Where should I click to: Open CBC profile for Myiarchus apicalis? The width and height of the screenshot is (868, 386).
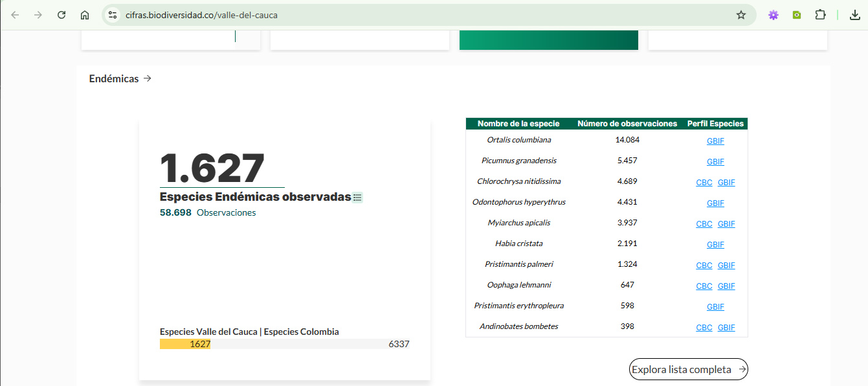tap(704, 224)
